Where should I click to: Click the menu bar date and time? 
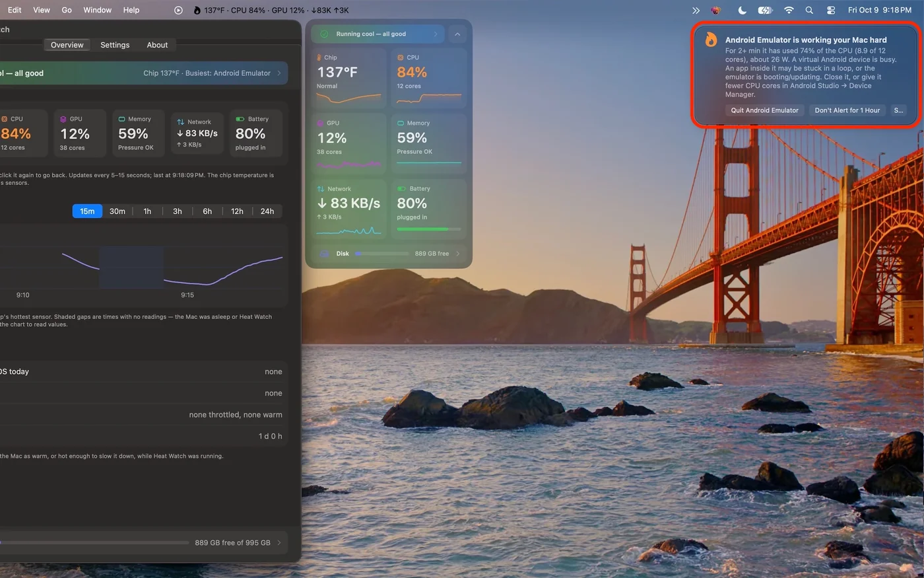pos(879,10)
